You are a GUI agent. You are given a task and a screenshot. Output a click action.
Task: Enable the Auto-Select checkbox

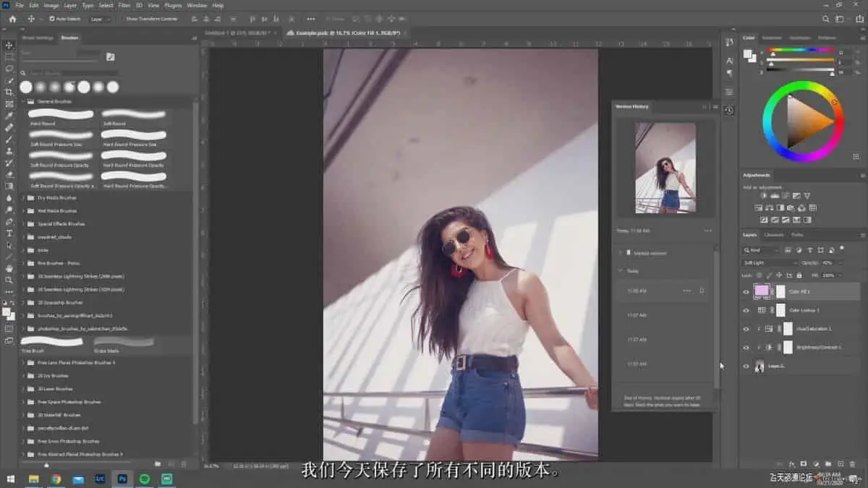(x=51, y=19)
